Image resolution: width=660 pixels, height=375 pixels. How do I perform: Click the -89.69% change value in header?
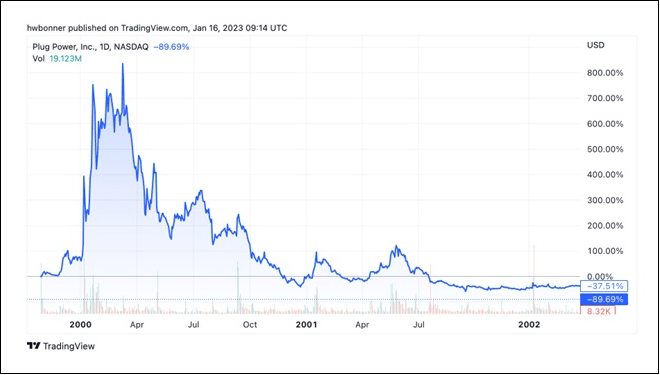(171, 47)
